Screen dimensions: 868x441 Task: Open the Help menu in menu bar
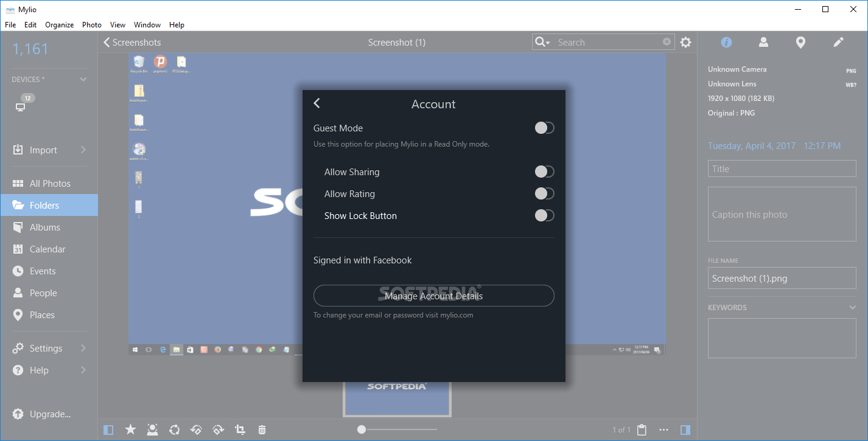click(x=177, y=25)
